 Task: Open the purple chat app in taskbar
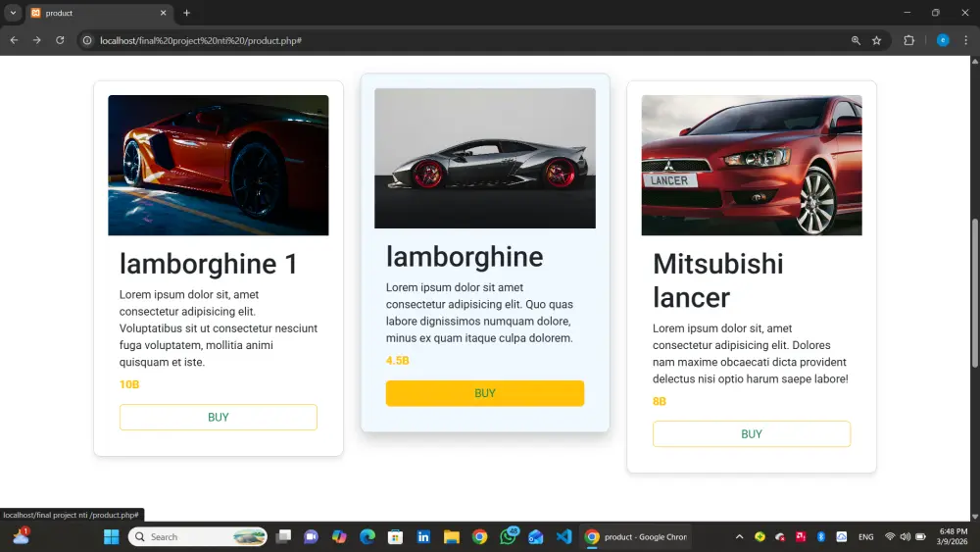pyautogui.click(x=311, y=536)
